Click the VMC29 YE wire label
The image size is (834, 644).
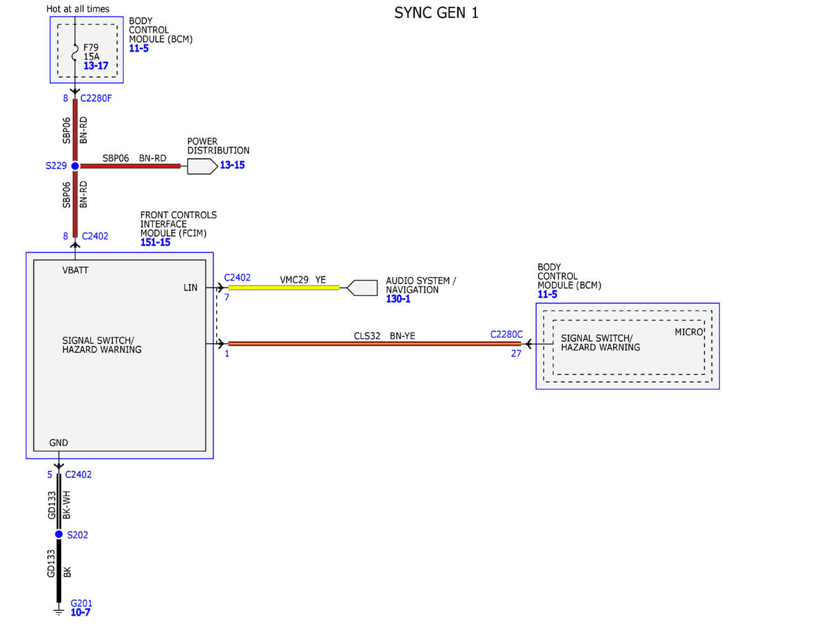click(302, 279)
